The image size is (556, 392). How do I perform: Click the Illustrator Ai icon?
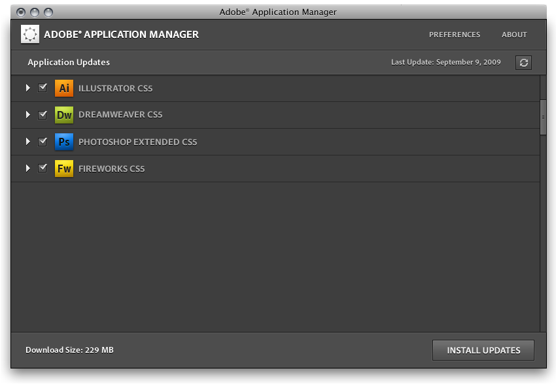[x=64, y=88]
